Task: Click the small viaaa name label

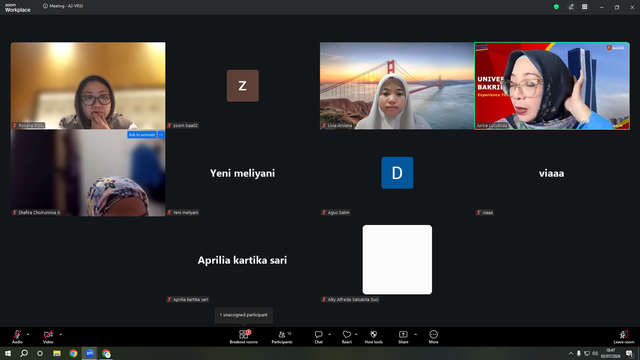Action: [x=484, y=212]
